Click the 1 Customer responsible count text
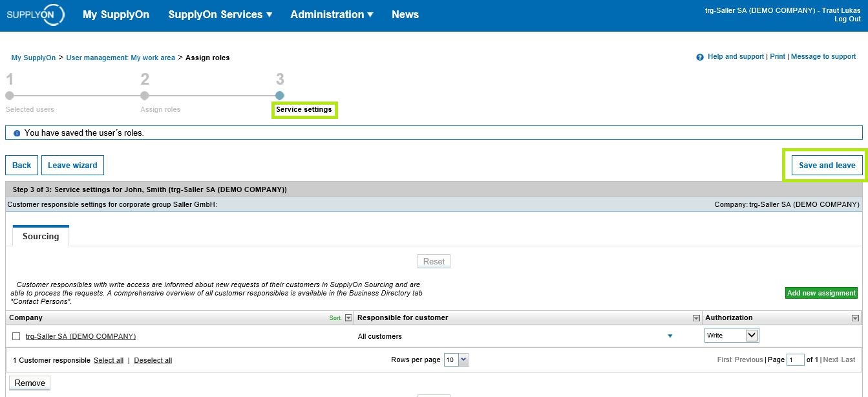The height and width of the screenshot is (397, 868). [52, 360]
